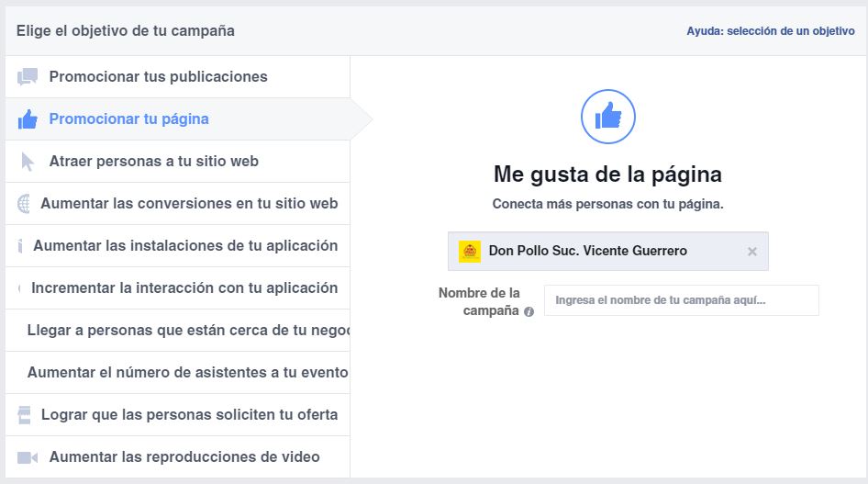
Task: Focus the campaign name input field
Action: (x=682, y=300)
